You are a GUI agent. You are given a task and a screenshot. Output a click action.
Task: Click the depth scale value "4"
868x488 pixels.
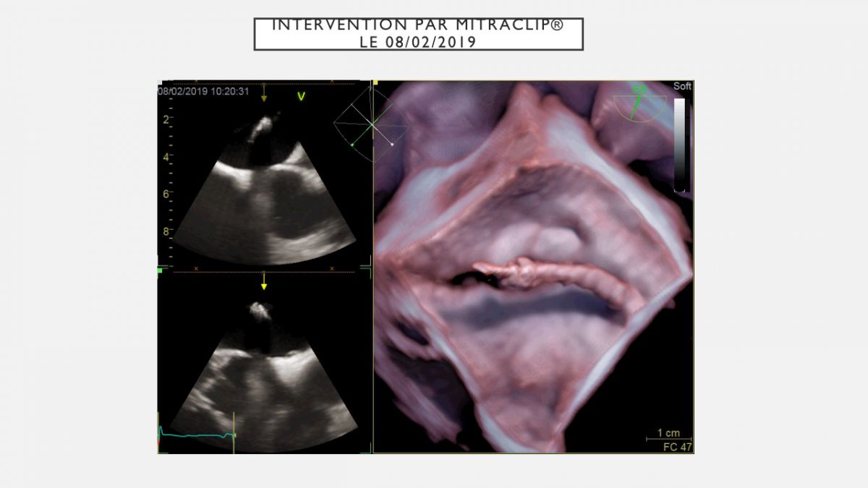(x=165, y=156)
